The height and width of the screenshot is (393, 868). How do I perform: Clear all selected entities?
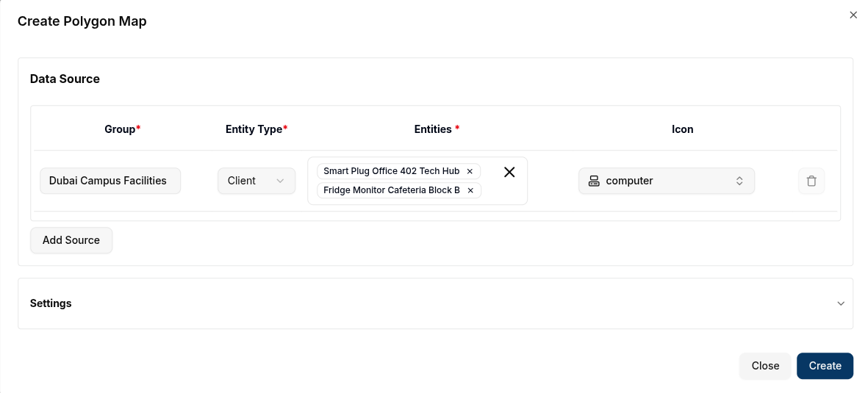(x=509, y=172)
